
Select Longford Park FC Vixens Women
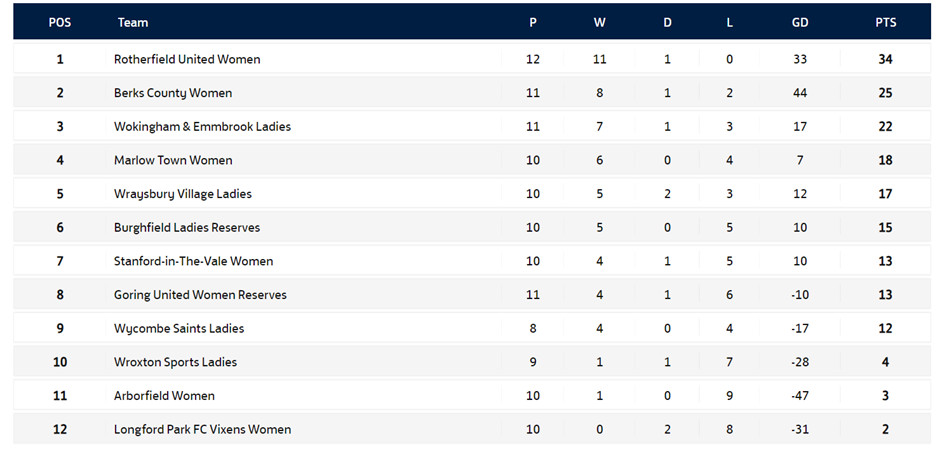pyautogui.click(x=202, y=430)
